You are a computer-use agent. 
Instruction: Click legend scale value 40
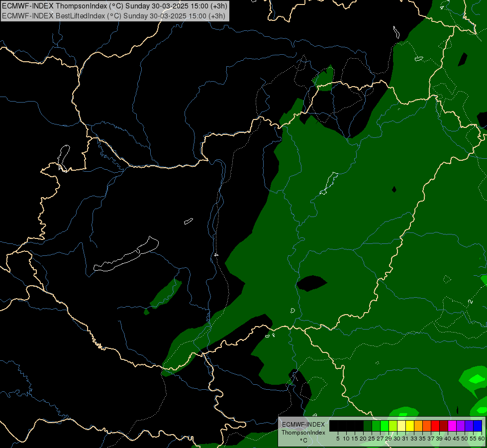(x=448, y=439)
